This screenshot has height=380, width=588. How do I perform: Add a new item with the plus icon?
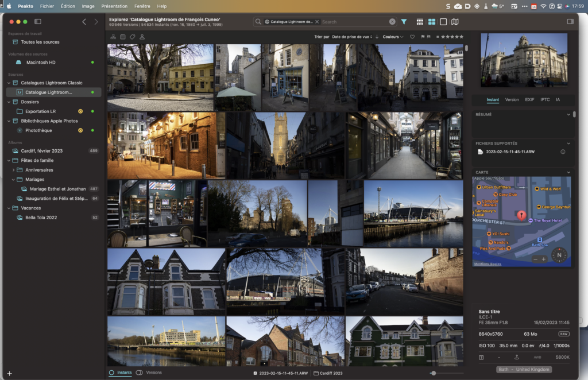click(x=9, y=373)
